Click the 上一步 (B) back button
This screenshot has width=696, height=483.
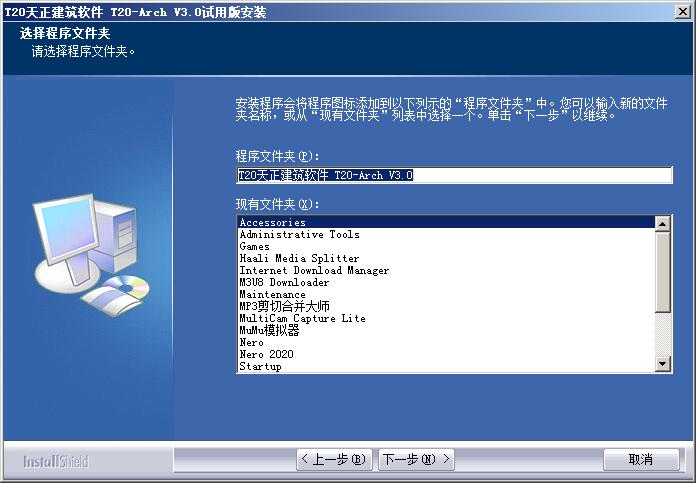coord(333,459)
